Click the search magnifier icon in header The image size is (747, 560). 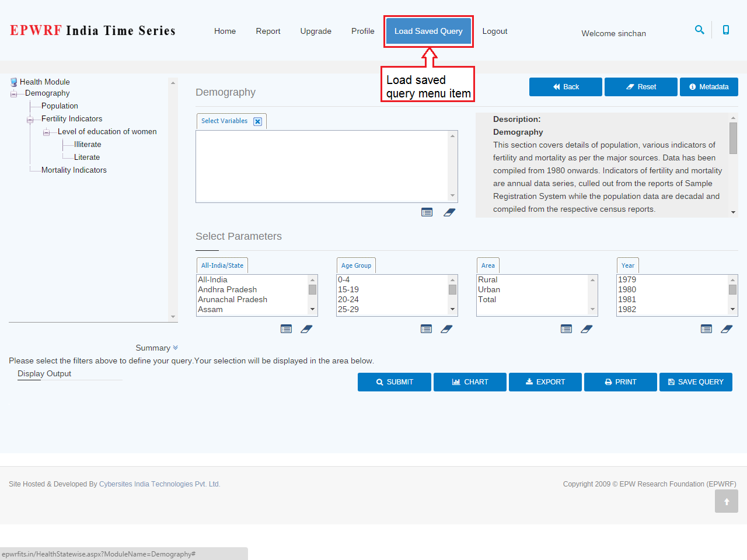[x=699, y=30]
